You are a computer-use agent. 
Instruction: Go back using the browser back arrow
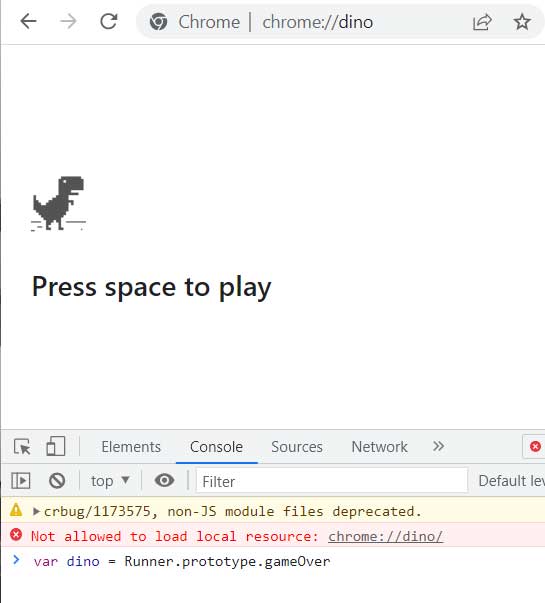point(28,22)
